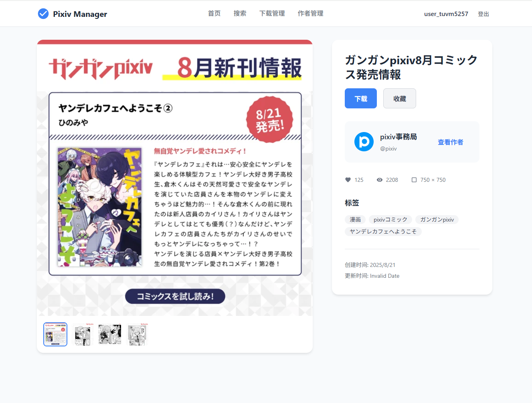This screenshot has width=532, height=403.
Task: Select the pixivコミック tag
Action: pyautogui.click(x=390, y=220)
